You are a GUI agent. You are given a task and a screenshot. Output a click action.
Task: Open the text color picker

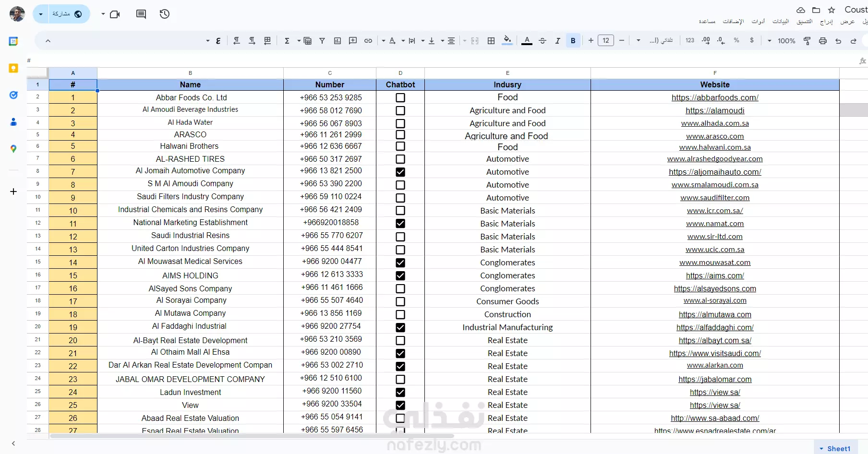527,41
